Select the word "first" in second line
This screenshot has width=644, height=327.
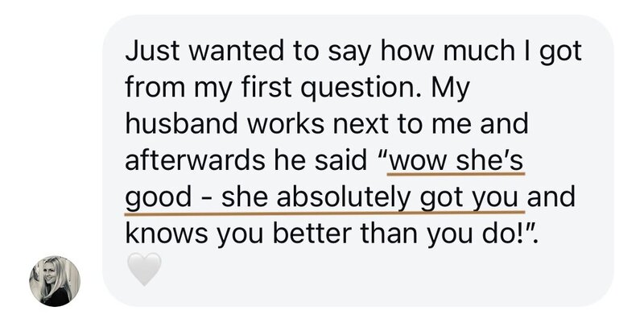pyautogui.click(x=267, y=87)
